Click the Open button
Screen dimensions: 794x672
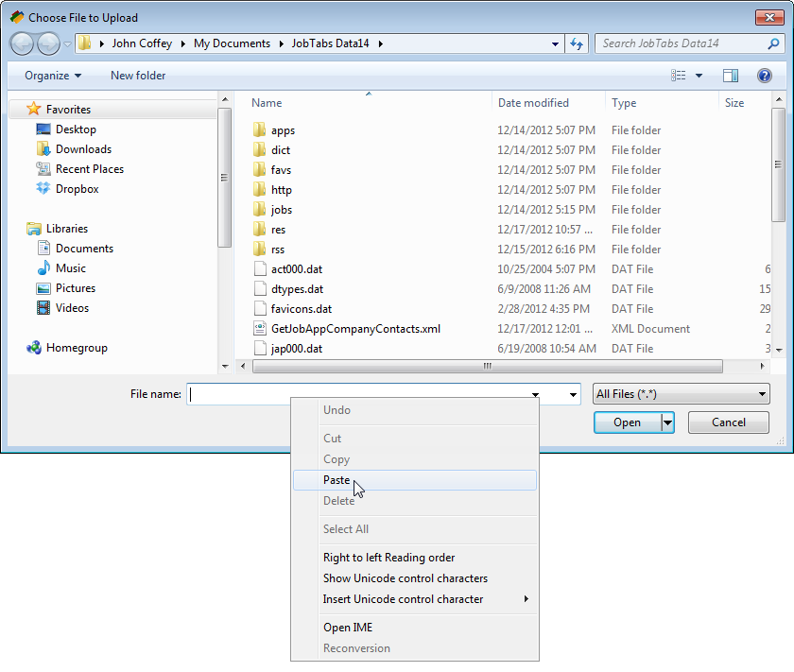pos(628,422)
